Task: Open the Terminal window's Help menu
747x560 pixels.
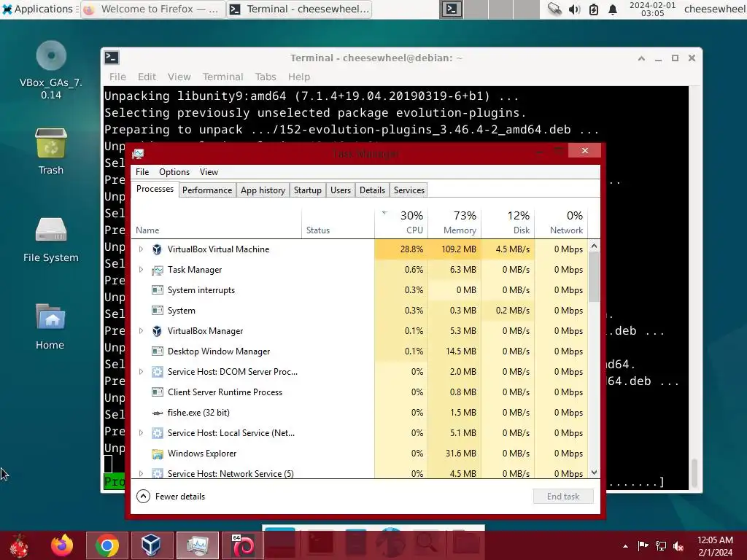Action: (298, 77)
